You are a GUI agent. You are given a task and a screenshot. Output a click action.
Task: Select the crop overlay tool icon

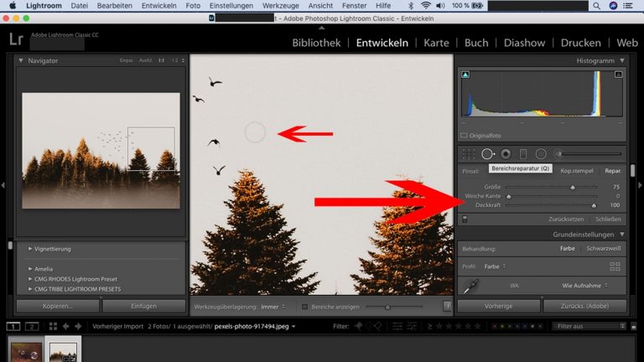click(468, 154)
